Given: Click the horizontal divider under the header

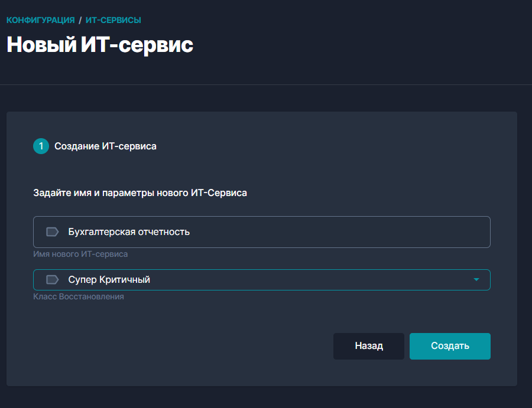Looking at the screenshot, I should 266,84.
